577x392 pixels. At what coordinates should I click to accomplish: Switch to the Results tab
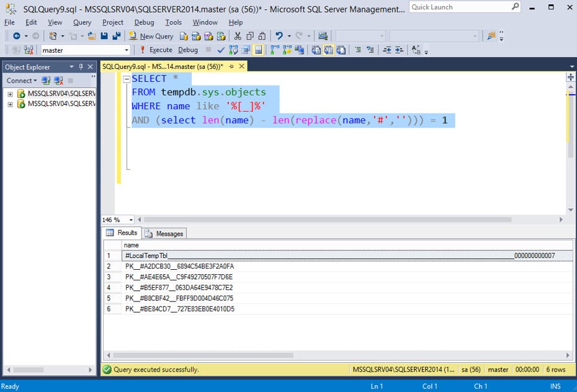pos(122,233)
